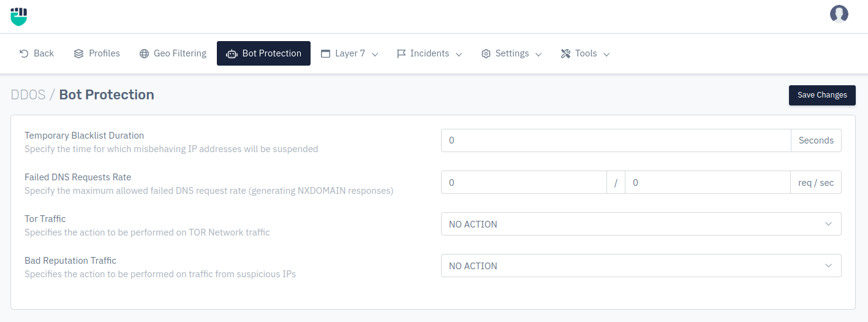This screenshot has width=868, height=322.
Task: Click the Incidents flag icon
Action: [x=401, y=53]
